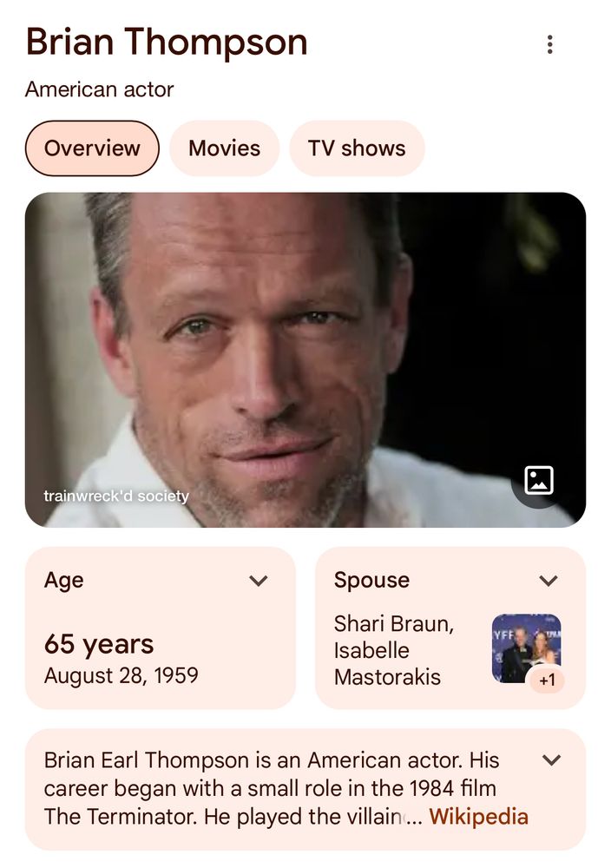Image resolution: width=611 pixels, height=868 pixels.
Task: Expand the Spouse card chevron
Action: 548,581
